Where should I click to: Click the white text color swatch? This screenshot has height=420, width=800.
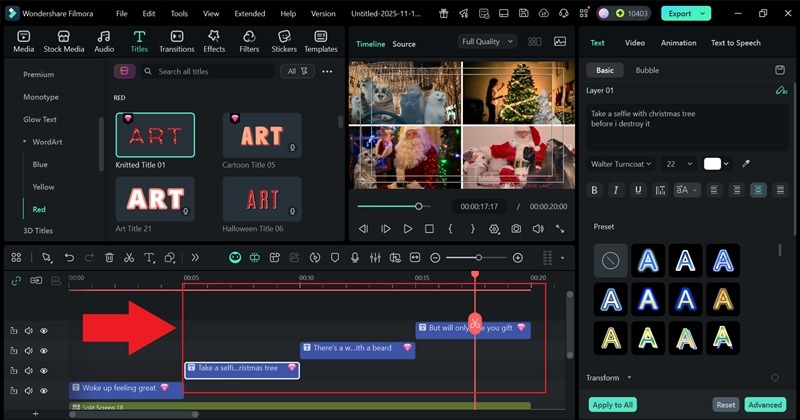(x=713, y=164)
